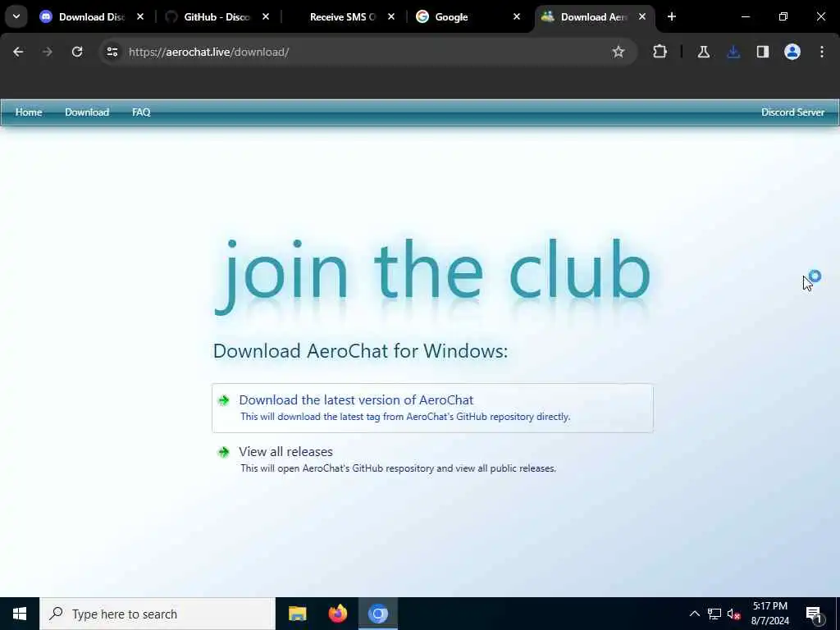Toggle the browser side panel

763,52
